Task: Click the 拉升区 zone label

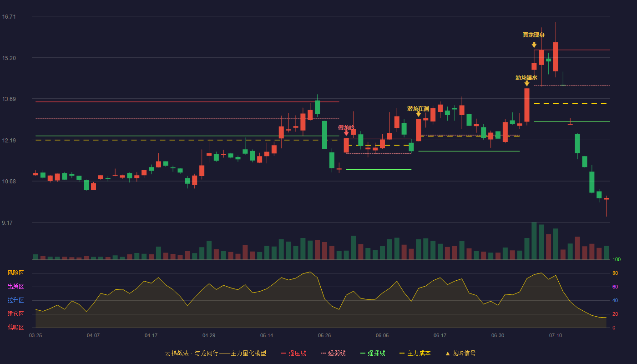Action: coord(15,300)
